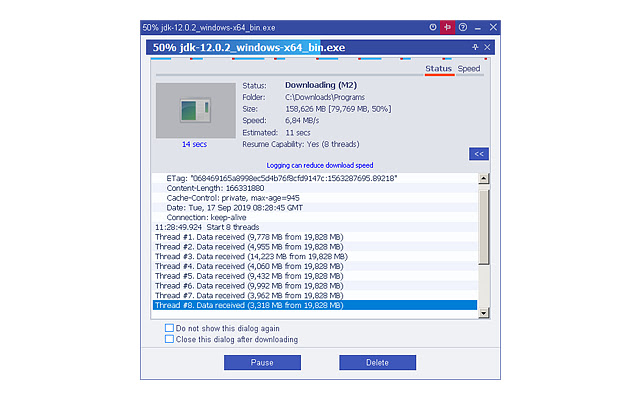The height and width of the screenshot is (400, 640).
Task: Minimize the download window
Action: pos(478,28)
